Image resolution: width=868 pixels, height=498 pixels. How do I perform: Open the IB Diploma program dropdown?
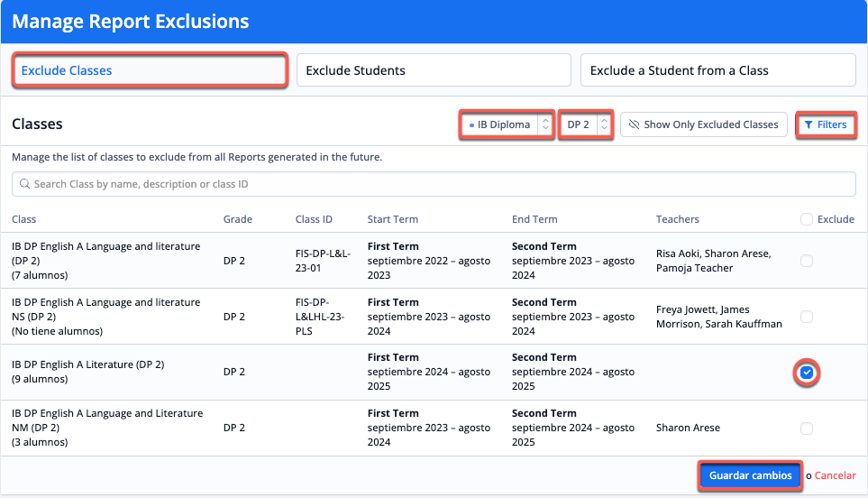click(505, 124)
